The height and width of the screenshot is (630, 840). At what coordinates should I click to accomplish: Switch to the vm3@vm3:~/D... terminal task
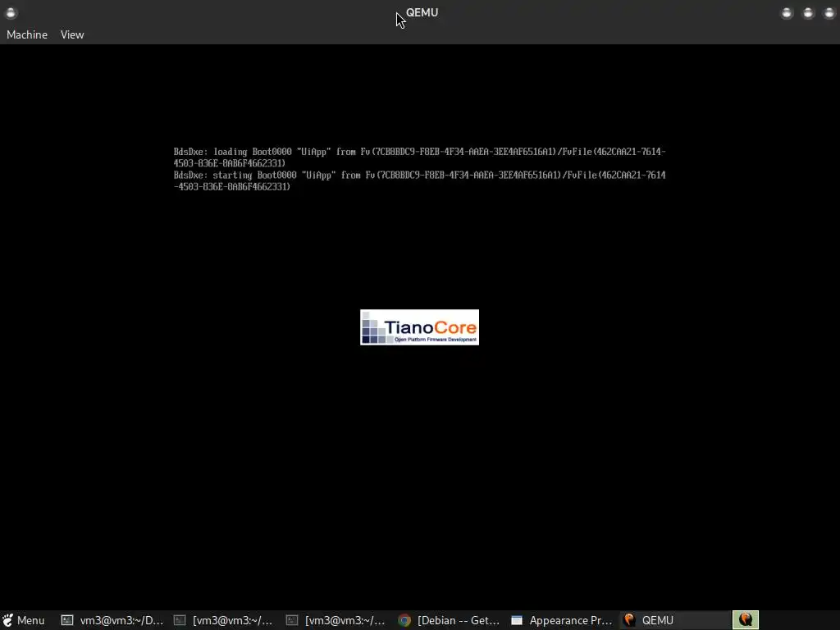[x=112, y=620]
